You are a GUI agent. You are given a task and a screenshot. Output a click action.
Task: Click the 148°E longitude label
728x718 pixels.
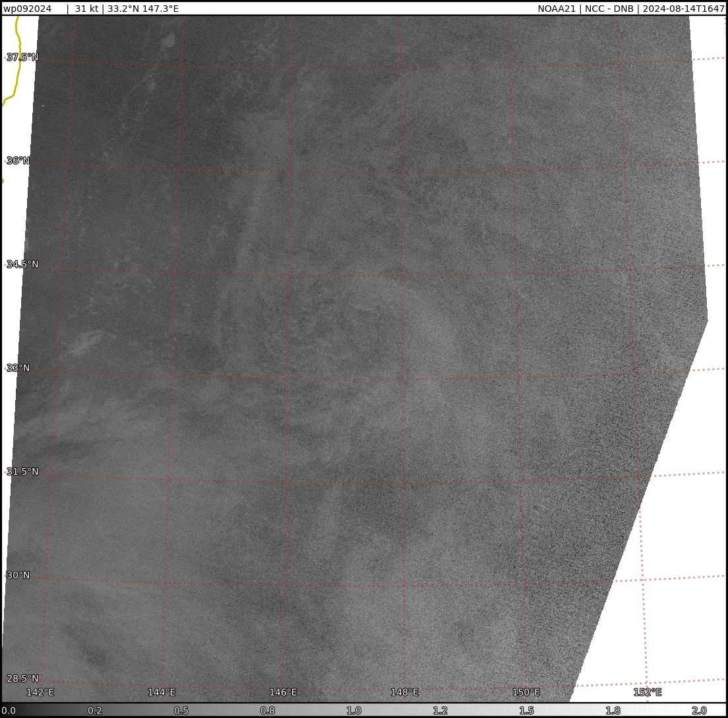click(x=404, y=692)
